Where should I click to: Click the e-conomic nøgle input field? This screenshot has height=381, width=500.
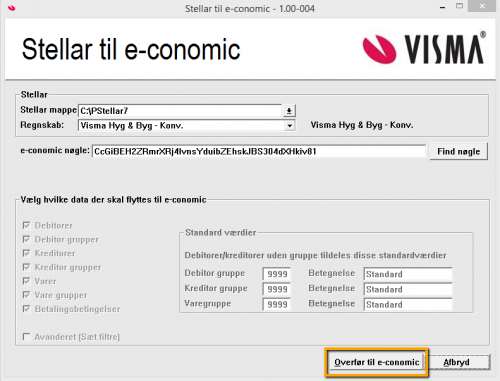259,152
